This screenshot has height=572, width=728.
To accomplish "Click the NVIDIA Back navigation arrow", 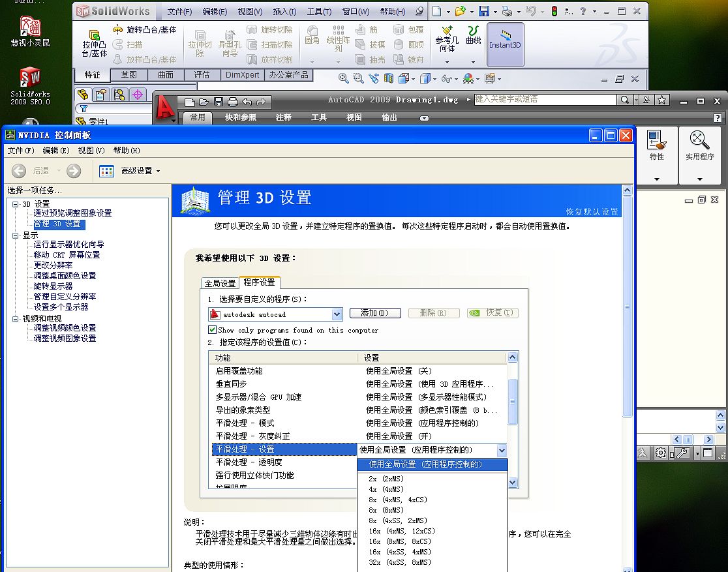I will click(18, 171).
